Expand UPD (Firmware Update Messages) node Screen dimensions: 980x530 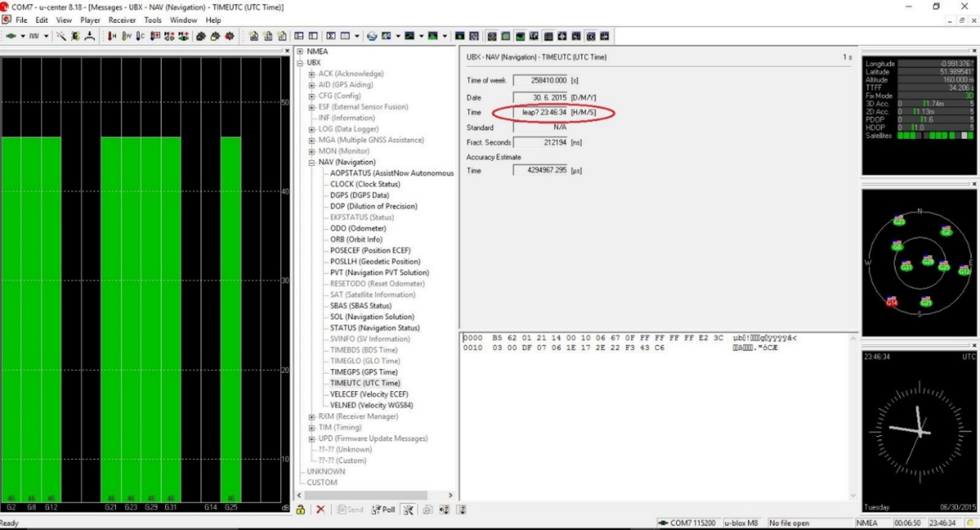tap(312, 439)
